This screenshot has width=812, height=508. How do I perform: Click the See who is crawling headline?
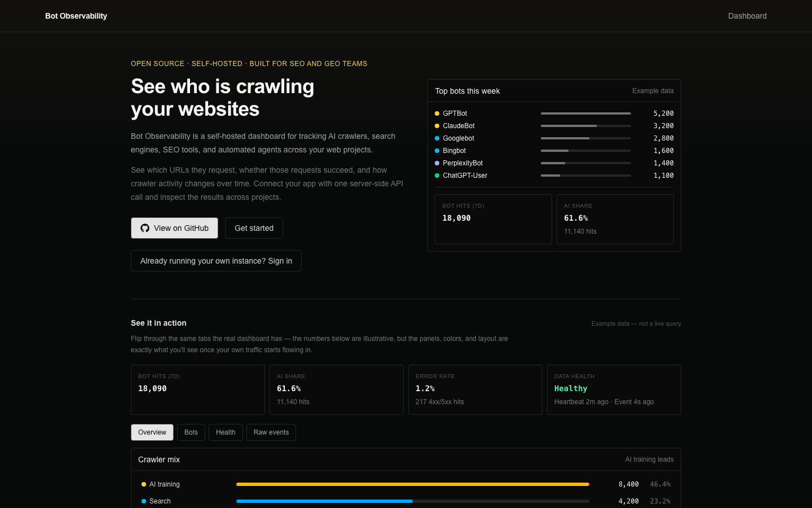point(223,98)
